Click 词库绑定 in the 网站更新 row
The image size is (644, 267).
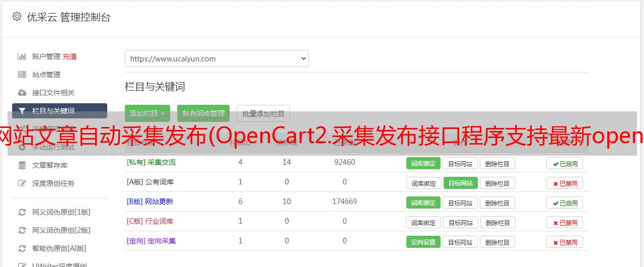(x=423, y=203)
